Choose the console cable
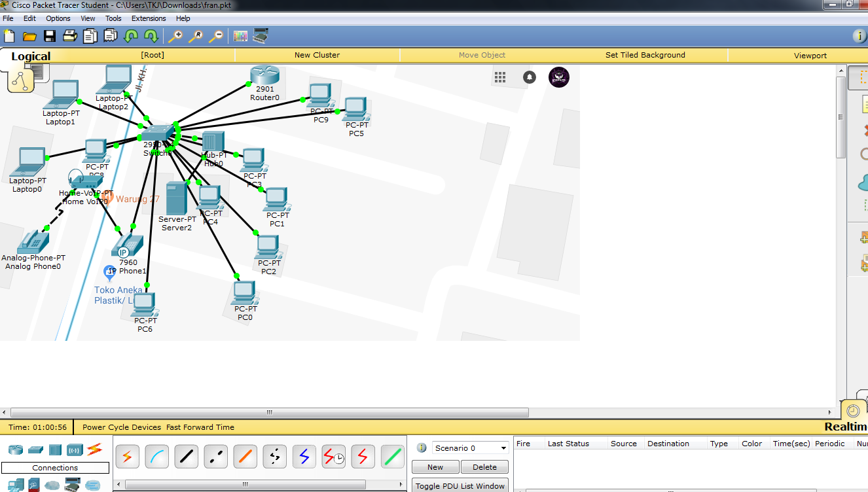The image size is (868, 492). pos(157,456)
